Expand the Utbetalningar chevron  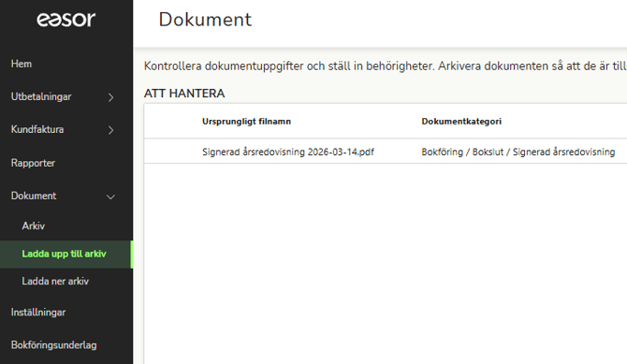(110, 97)
